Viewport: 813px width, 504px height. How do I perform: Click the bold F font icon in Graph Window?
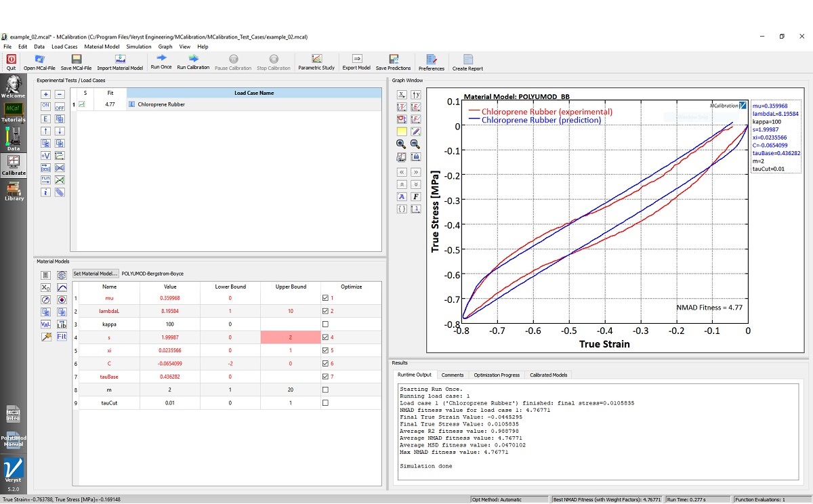click(x=415, y=196)
